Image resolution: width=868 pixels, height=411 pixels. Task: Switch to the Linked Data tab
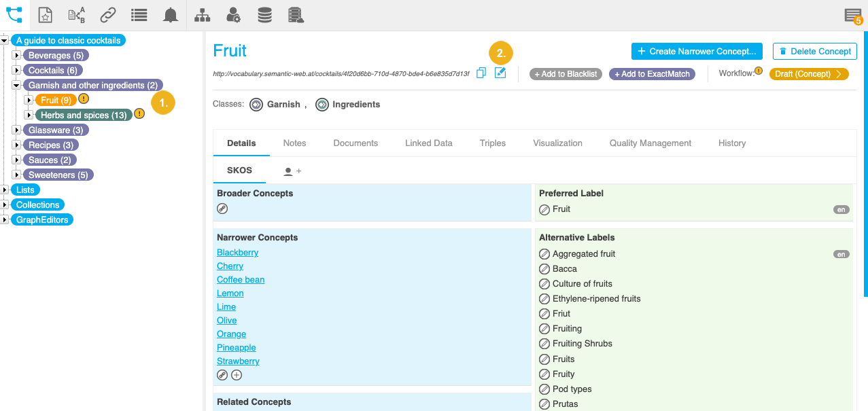click(428, 143)
